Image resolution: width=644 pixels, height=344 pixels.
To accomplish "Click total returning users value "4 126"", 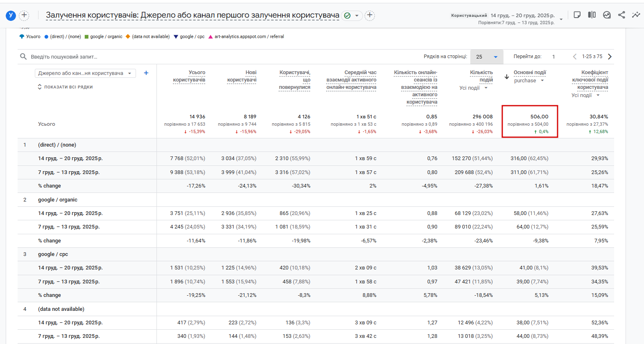I will point(304,117).
